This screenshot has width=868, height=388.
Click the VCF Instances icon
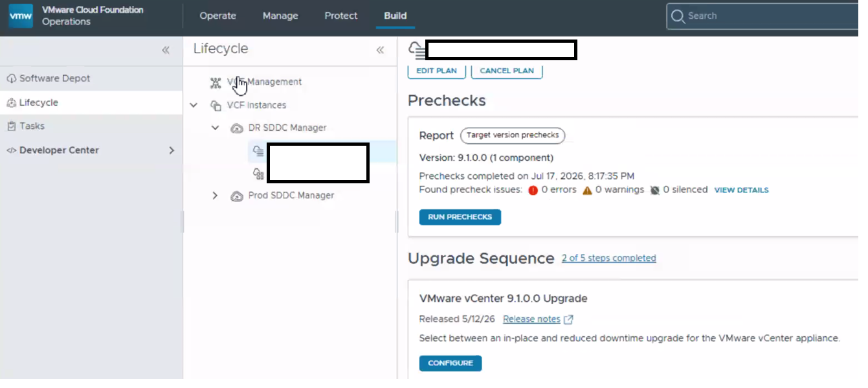click(216, 105)
